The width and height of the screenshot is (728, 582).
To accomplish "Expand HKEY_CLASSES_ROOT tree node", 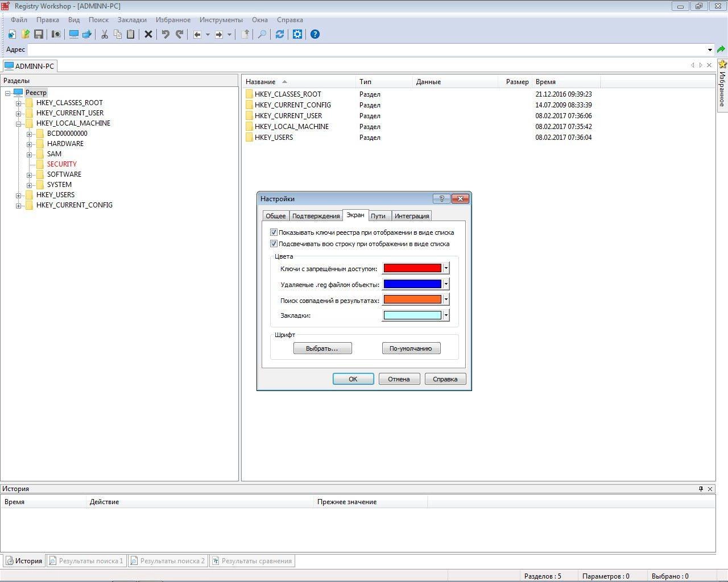I will pos(19,103).
